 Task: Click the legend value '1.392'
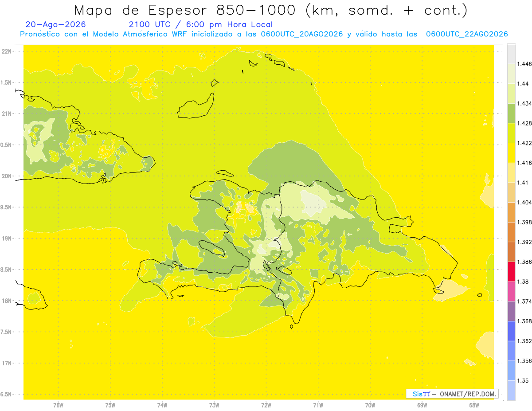pyautogui.click(x=524, y=242)
